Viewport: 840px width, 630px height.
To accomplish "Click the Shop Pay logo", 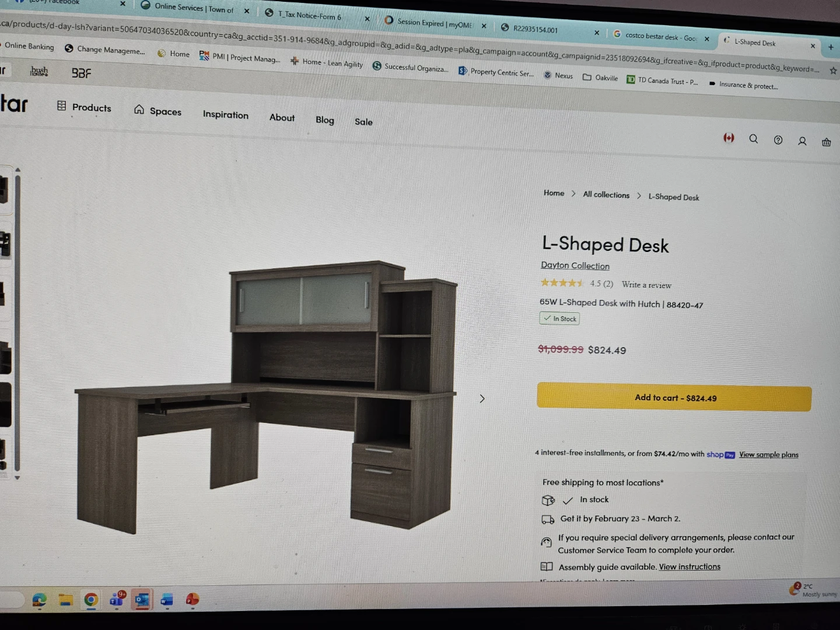I will tap(720, 454).
